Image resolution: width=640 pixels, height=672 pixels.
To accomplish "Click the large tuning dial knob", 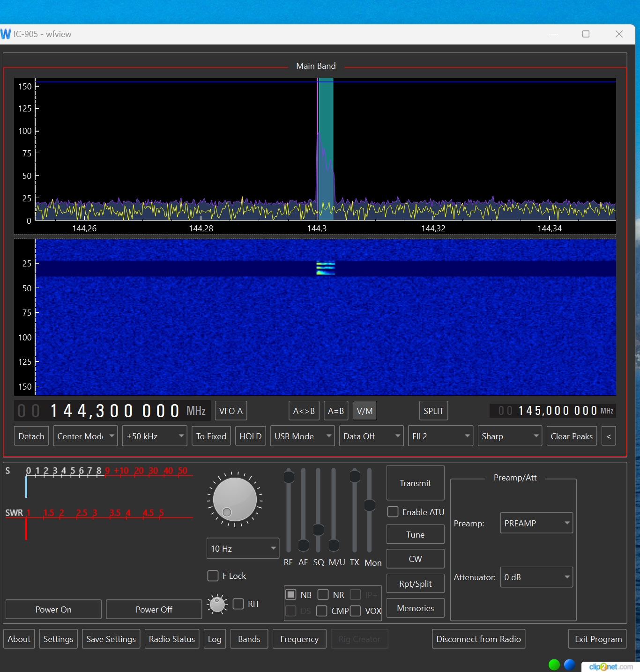I will [235, 499].
